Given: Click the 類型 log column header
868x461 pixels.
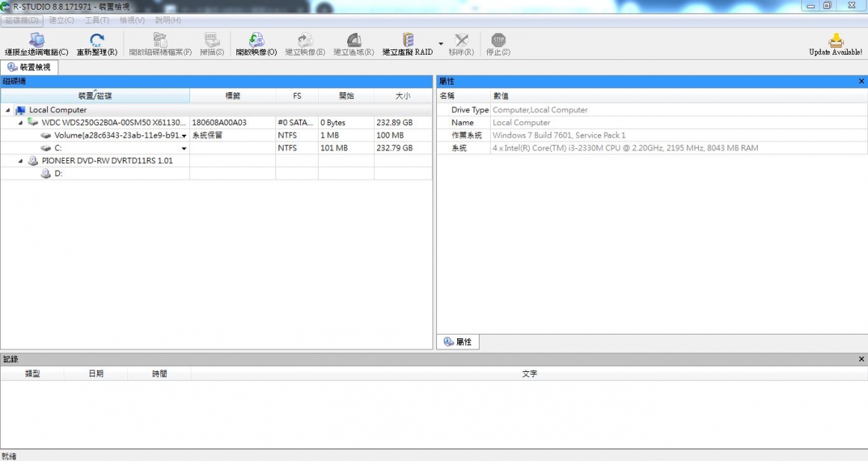Looking at the screenshot, I should click(x=33, y=373).
